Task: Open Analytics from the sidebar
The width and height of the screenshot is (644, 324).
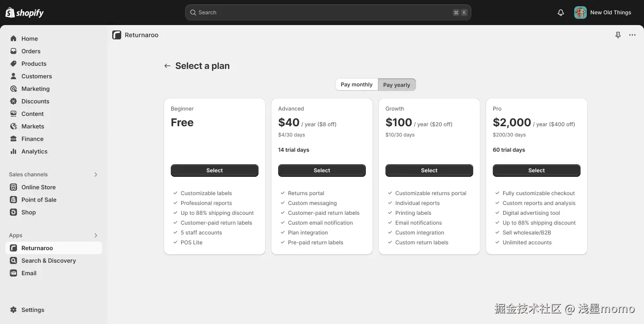Action: (34, 151)
